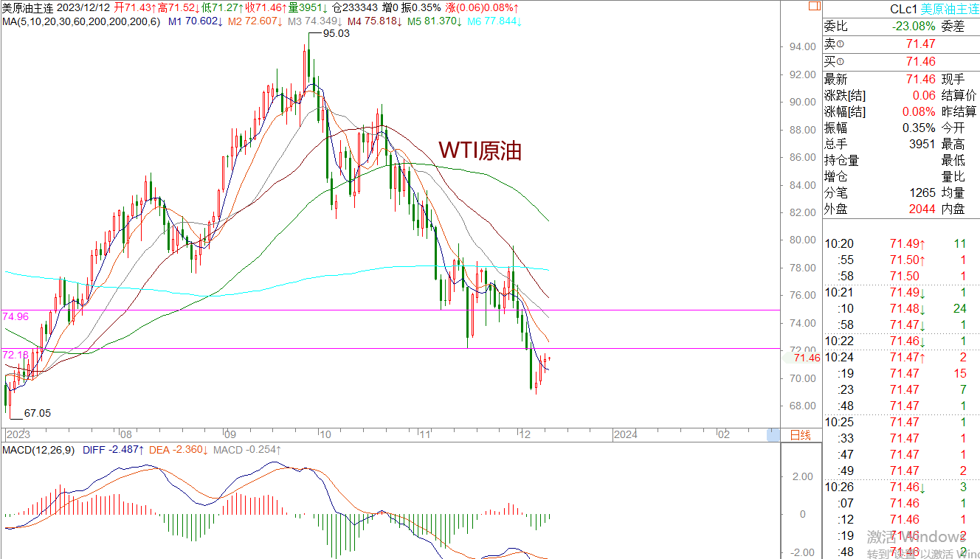
Task: Click the M4 75.818 moving average value
Action: pyautogui.click(x=374, y=21)
